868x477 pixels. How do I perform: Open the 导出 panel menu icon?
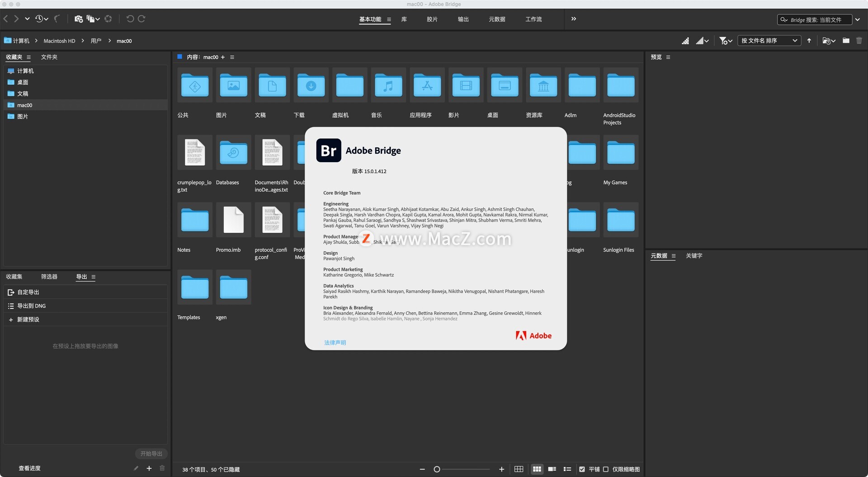click(x=94, y=277)
